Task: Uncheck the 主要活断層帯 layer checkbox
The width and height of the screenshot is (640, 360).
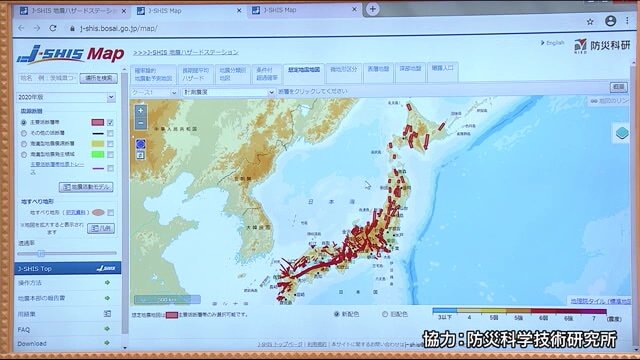Action: coord(110,122)
